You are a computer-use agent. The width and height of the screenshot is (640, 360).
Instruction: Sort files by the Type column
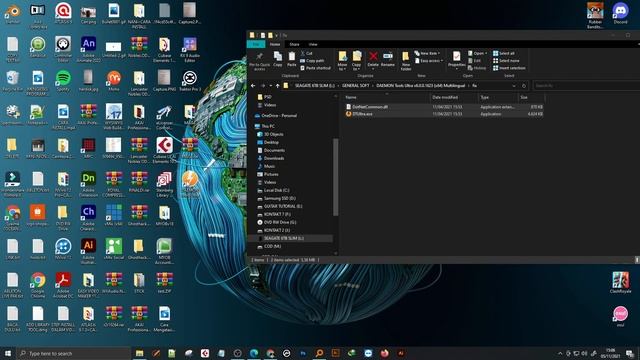click(x=498, y=97)
